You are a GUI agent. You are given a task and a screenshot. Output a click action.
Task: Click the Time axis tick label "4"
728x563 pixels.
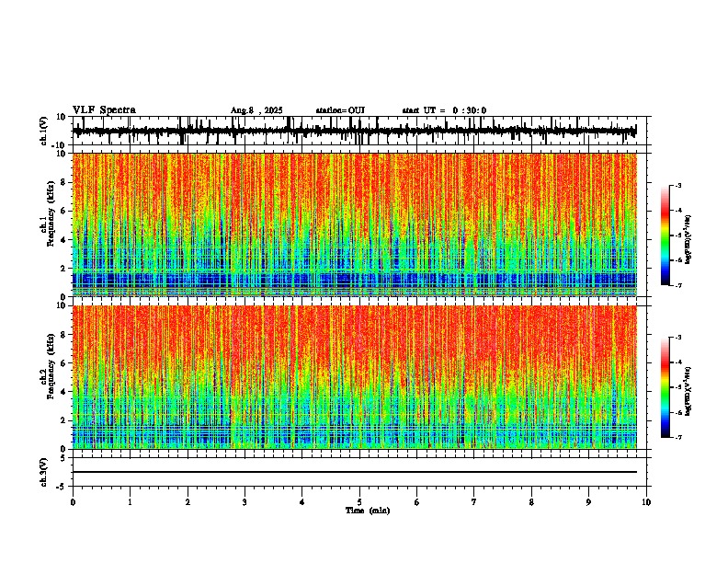tap(302, 502)
